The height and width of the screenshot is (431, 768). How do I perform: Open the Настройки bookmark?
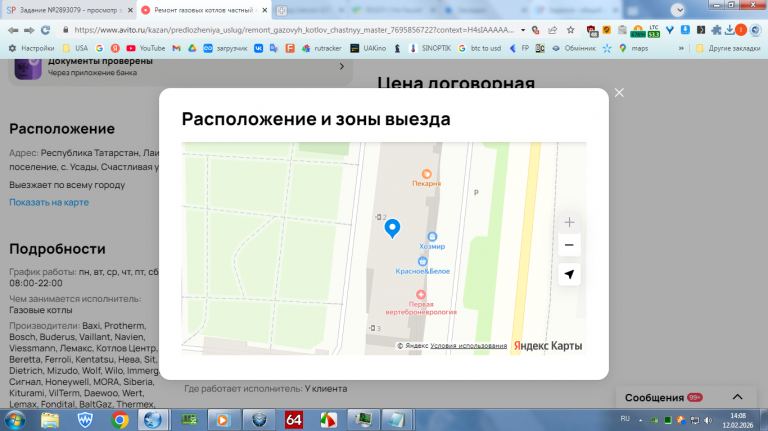[31, 48]
